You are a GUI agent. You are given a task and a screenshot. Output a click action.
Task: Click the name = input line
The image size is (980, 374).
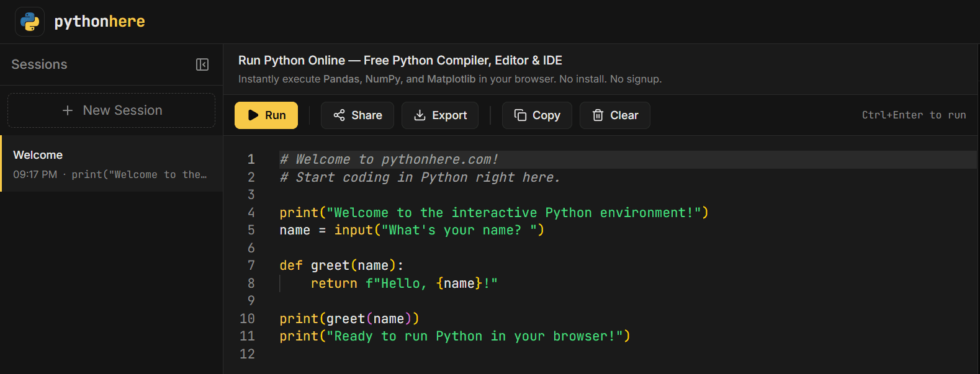412,230
